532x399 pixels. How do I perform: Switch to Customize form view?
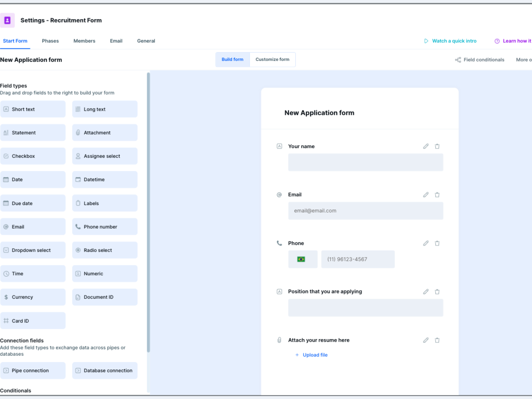coord(272,59)
